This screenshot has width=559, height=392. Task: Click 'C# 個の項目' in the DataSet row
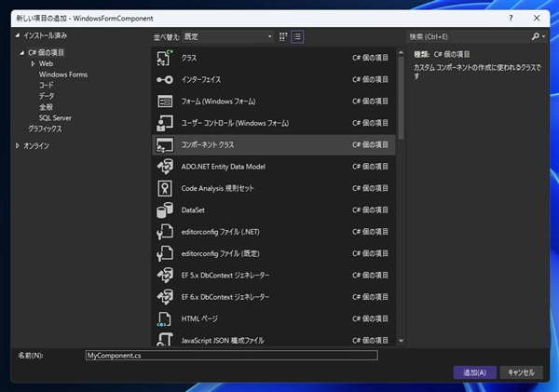tap(370, 210)
